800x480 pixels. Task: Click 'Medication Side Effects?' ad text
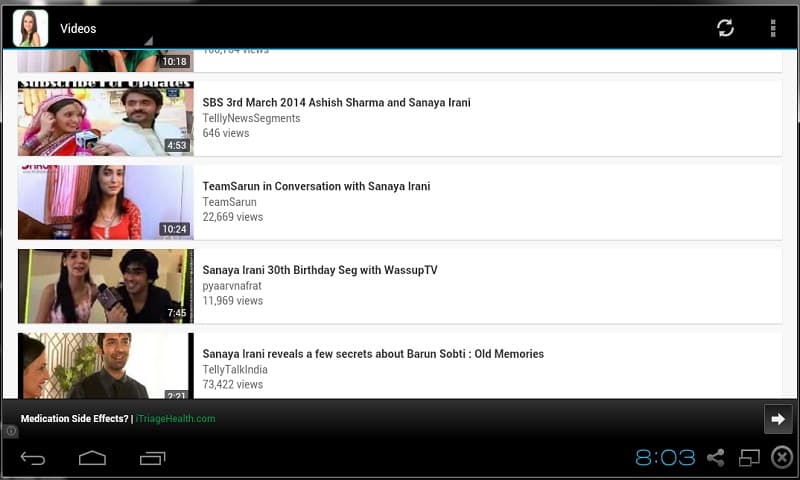[74, 419]
